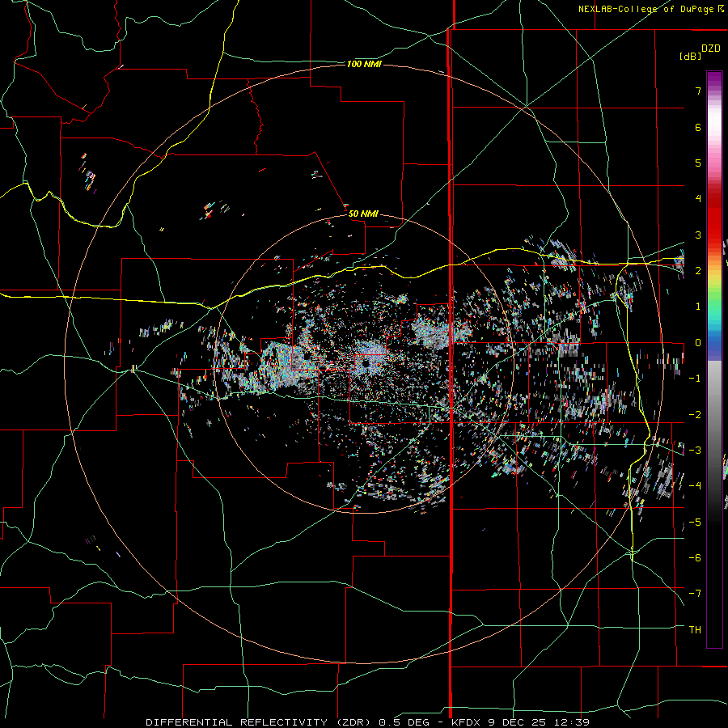Screen dimensions: 728x728
Task: Click the 7 value on the color scale
Action: 698,91
